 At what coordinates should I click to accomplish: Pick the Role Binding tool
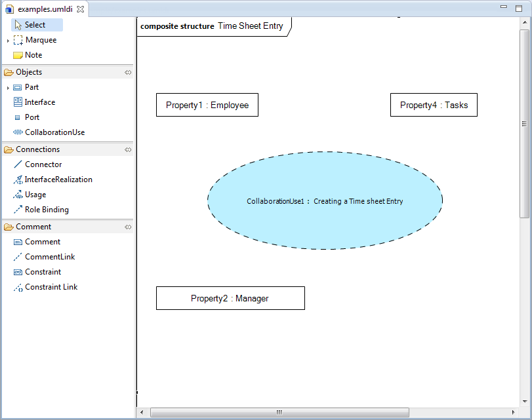pos(46,210)
